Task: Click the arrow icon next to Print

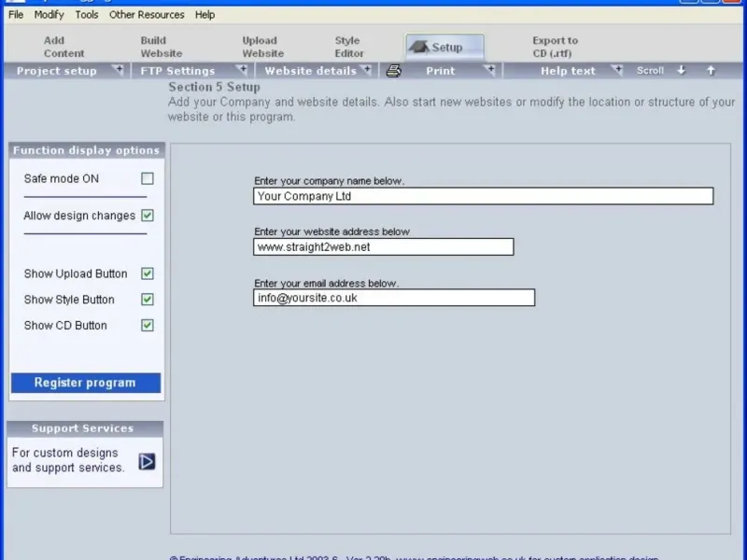Action: [x=489, y=71]
